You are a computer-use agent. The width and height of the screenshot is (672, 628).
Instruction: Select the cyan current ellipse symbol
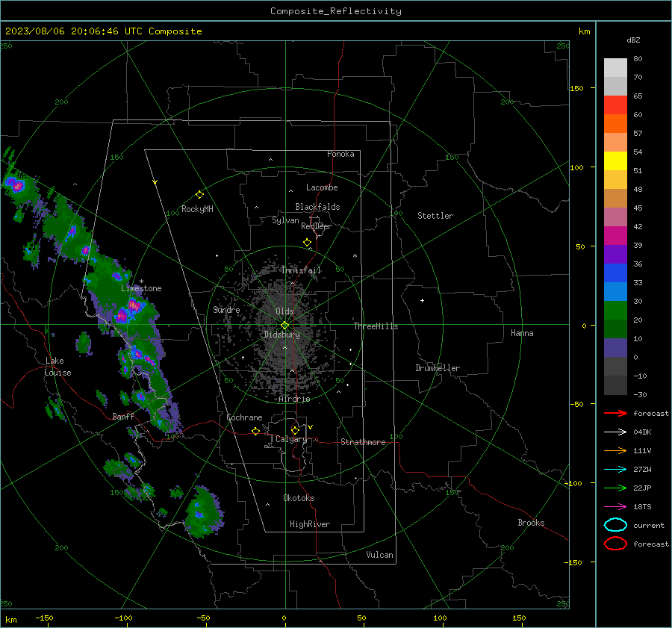tap(615, 525)
